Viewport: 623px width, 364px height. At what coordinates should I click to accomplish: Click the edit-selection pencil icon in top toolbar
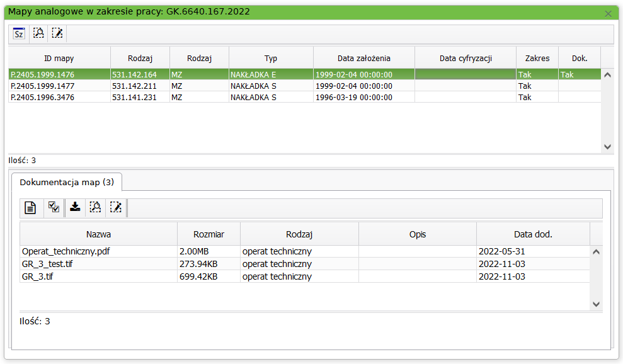click(x=57, y=33)
